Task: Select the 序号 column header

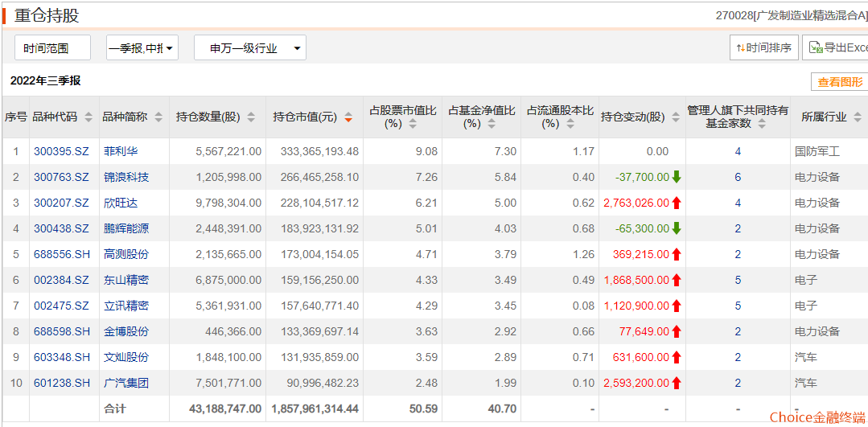Action: click(x=15, y=117)
